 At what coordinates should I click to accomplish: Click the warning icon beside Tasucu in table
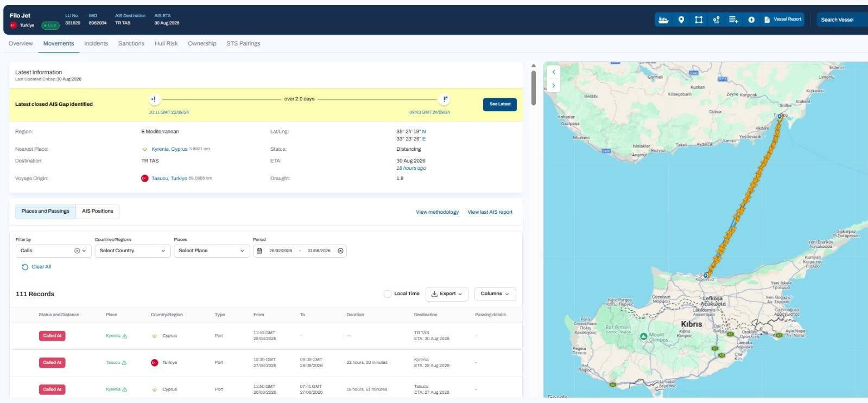124,363
